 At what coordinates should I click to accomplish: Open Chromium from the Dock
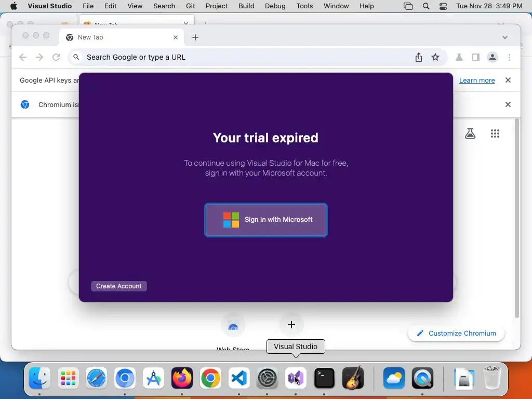tap(125, 378)
